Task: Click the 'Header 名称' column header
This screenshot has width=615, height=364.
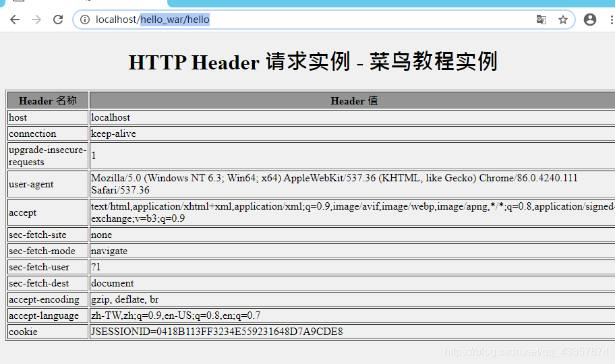Action: pyautogui.click(x=48, y=100)
